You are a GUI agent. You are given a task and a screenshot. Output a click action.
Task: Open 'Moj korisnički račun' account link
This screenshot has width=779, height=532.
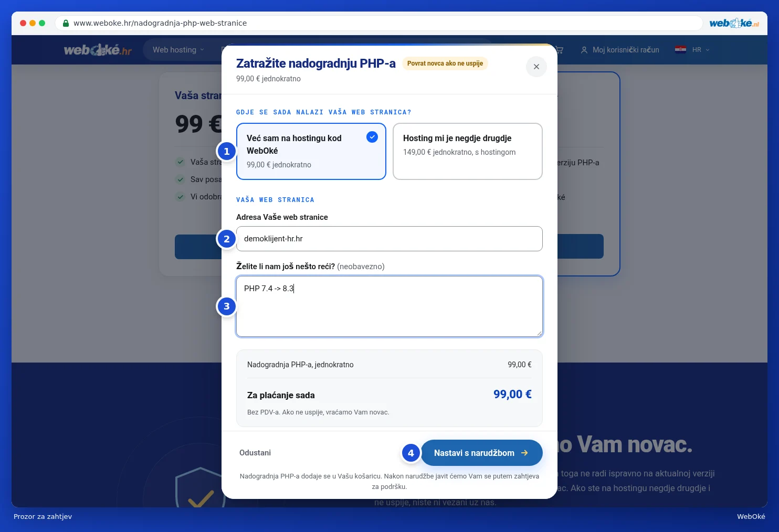pos(619,50)
